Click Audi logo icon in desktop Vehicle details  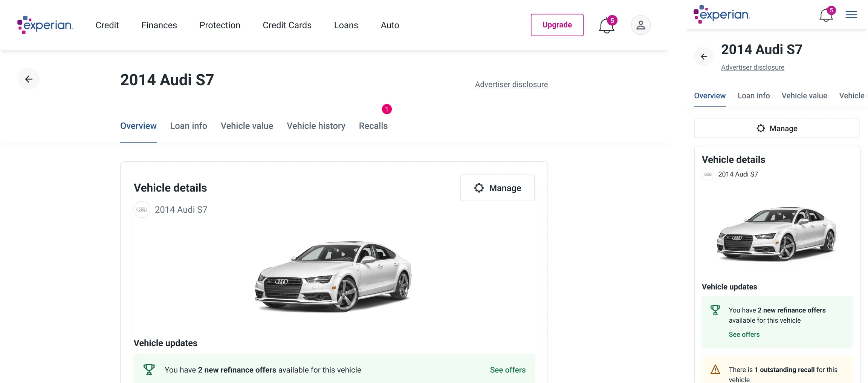142,210
